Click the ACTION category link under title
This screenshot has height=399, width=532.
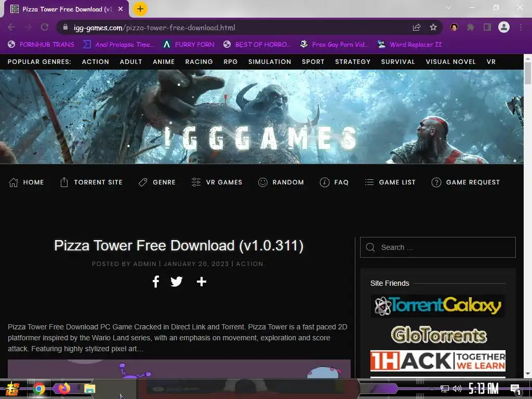point(250,263)
